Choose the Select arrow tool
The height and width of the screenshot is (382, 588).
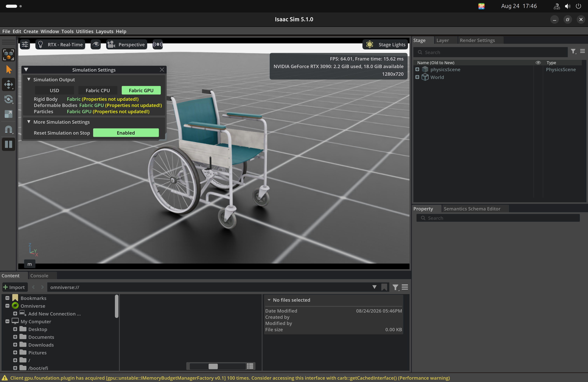[8, 70]
